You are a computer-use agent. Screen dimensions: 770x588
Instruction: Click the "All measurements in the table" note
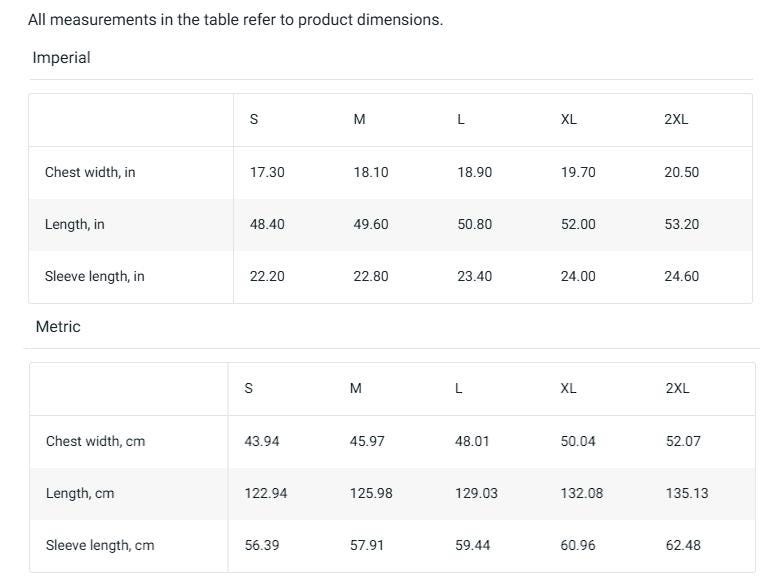[x=235, y=20]
